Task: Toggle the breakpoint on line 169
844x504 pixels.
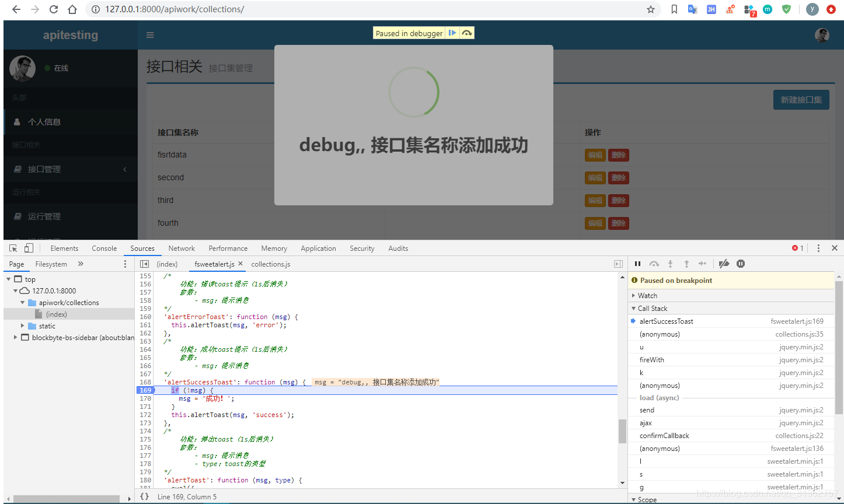Action: point(145,390)
